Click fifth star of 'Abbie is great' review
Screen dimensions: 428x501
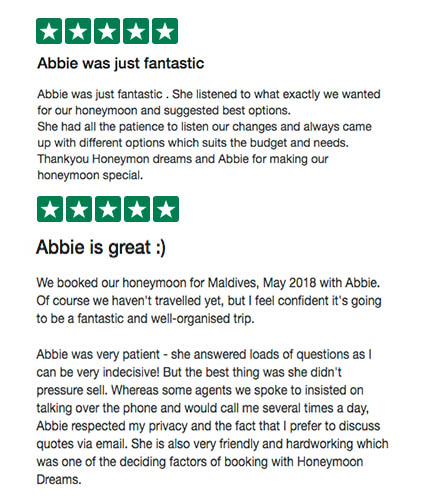[x=166, y=209]
